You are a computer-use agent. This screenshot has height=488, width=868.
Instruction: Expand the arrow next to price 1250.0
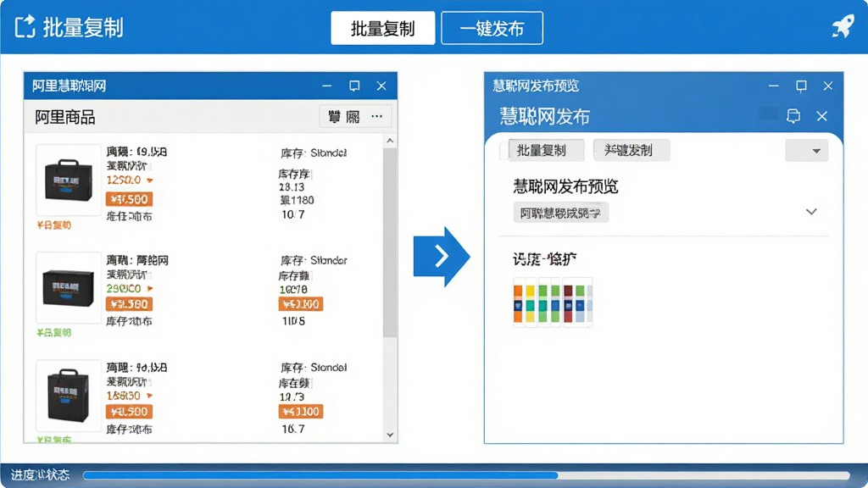150,180
